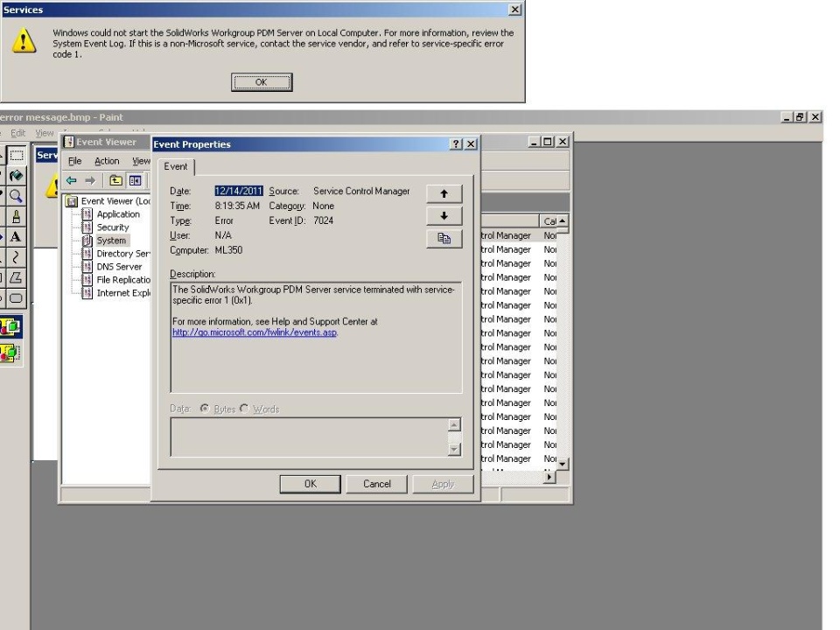Click the Category column header in event list
Screen dimensions: 840x630
[548, 220]
